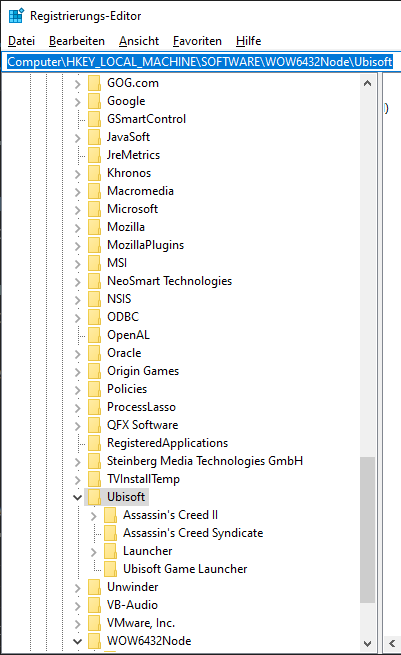
Task: Expand the Macromedia key
Action: coord(78,192)
